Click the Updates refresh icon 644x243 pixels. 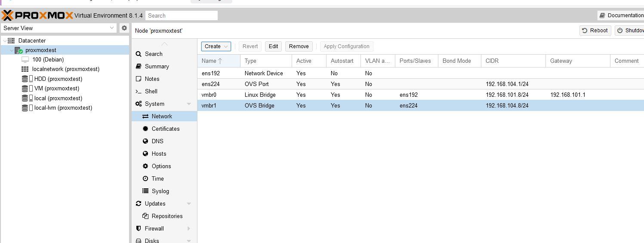point(139,203)
